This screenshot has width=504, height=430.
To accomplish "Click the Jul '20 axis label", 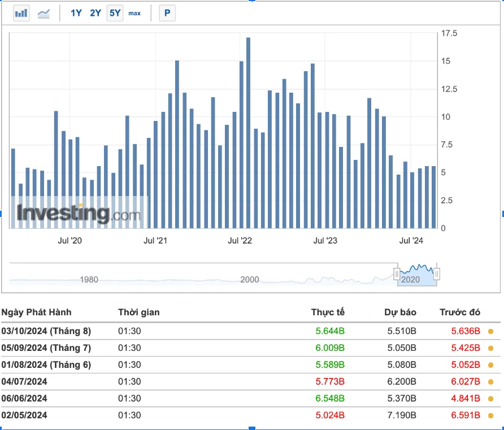I will click(x=69, y=241).
